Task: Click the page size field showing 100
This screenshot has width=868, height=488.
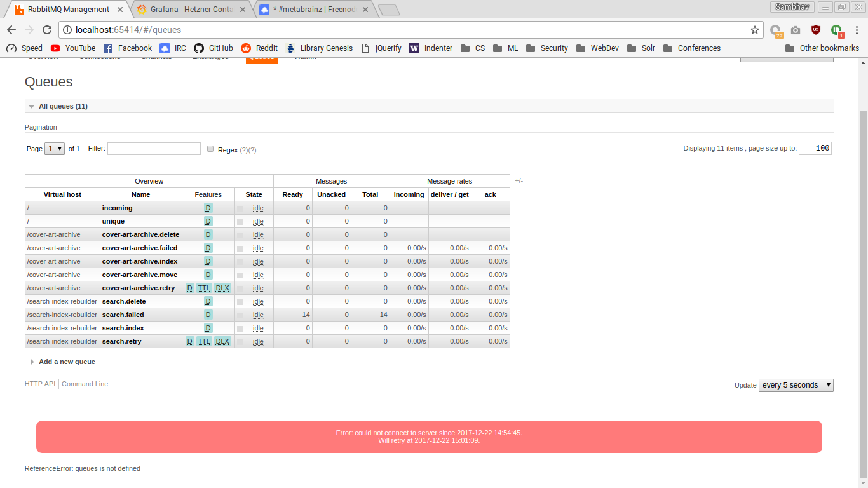Action: click(815, 148)
